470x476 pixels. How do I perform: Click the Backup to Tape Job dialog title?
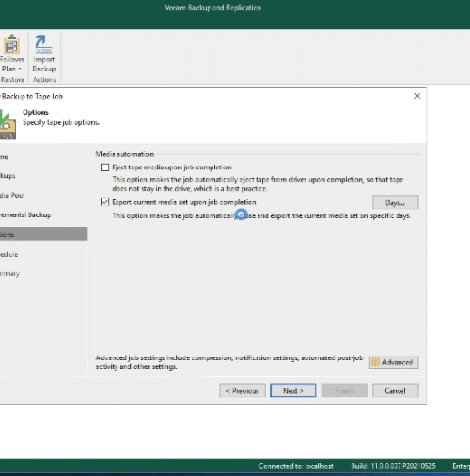pyautogui.click(x=32, y=96)
